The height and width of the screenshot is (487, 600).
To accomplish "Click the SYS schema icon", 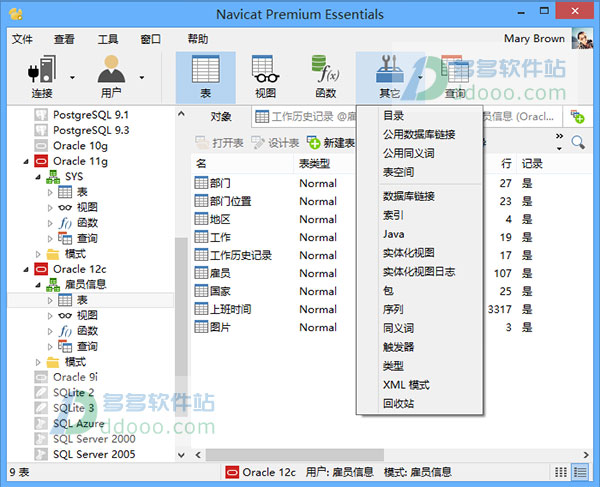I will pyautogui.click(x=53, y=177).
